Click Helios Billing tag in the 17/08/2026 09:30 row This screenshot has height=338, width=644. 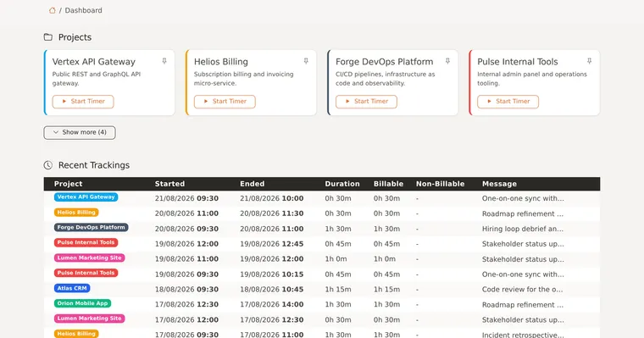[76, 334]
